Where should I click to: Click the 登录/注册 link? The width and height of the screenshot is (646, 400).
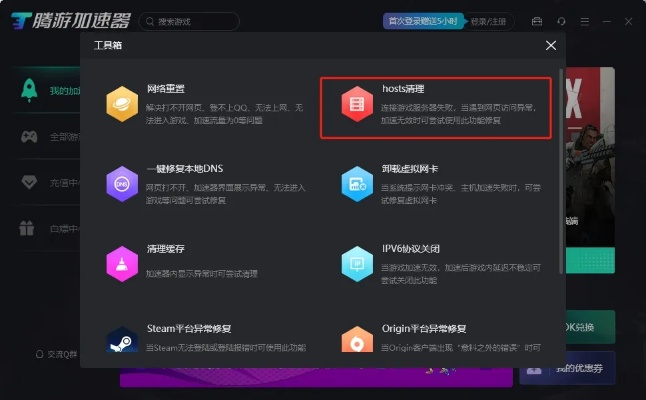488,21
